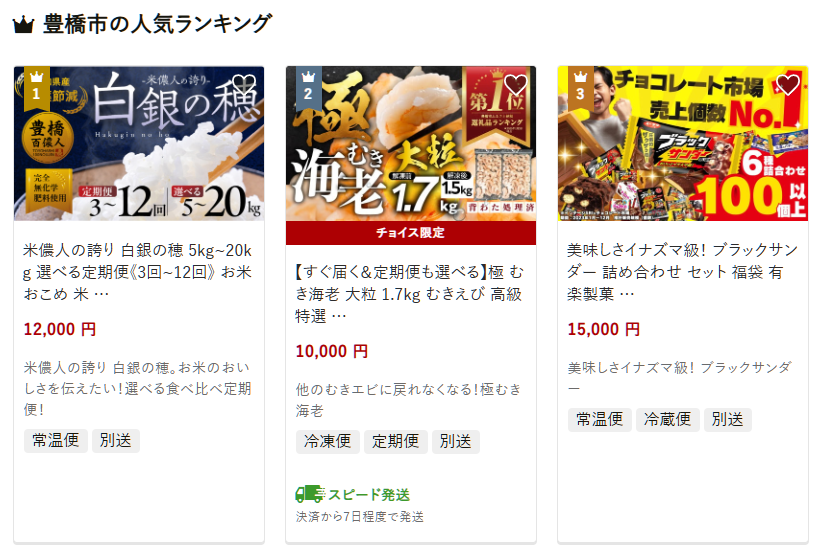
Task: Click the rank 1 crown badge
Action: pyautogui.click(x=36, y=88)
